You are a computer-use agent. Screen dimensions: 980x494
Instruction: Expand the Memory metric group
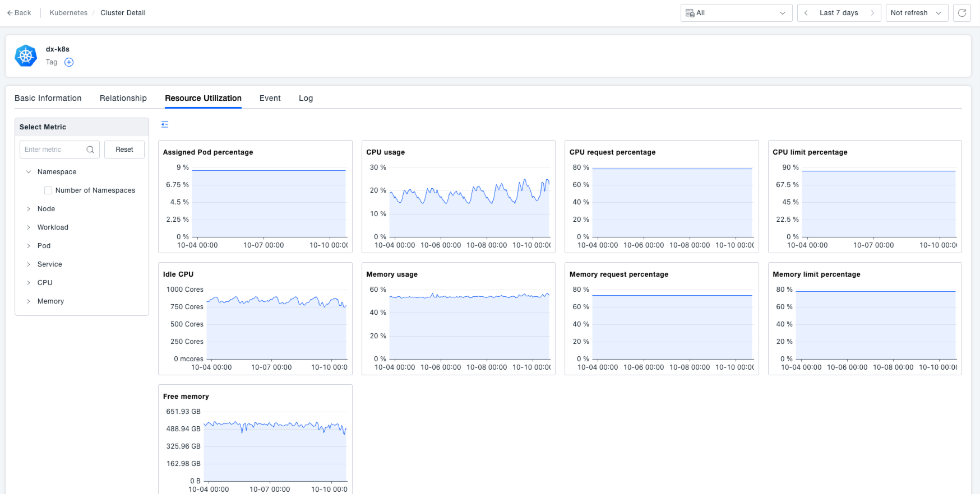(x=29, y=301)
